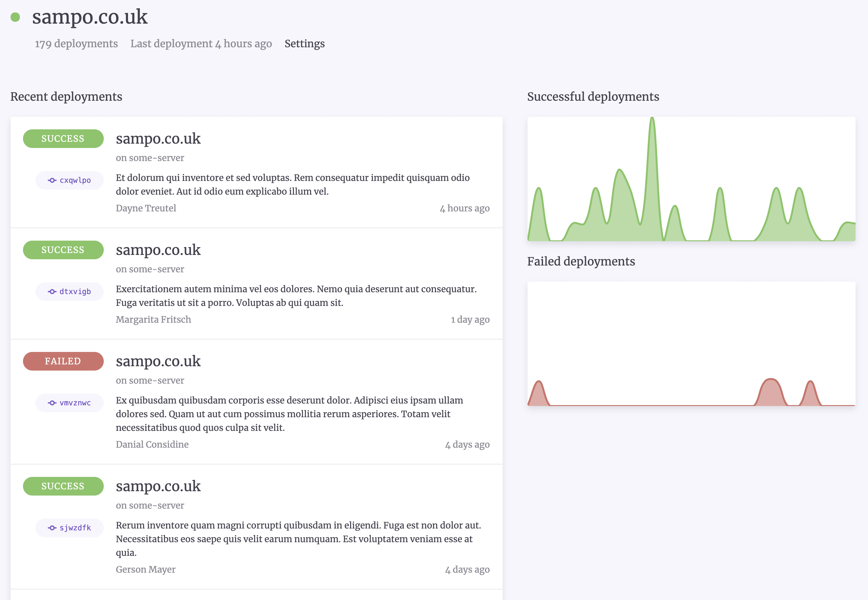The height and width of the screenshot is (600, 868).
Task: Click 'on some-server' under first deployment
Action: coord(150,158)
